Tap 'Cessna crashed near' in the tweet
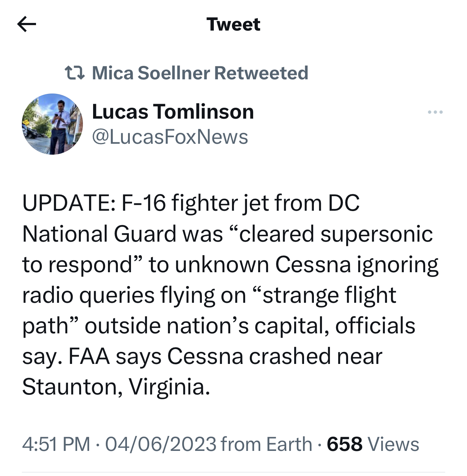Image resolution: width=467 pixels, height=476 pixels. pos(275,356)
